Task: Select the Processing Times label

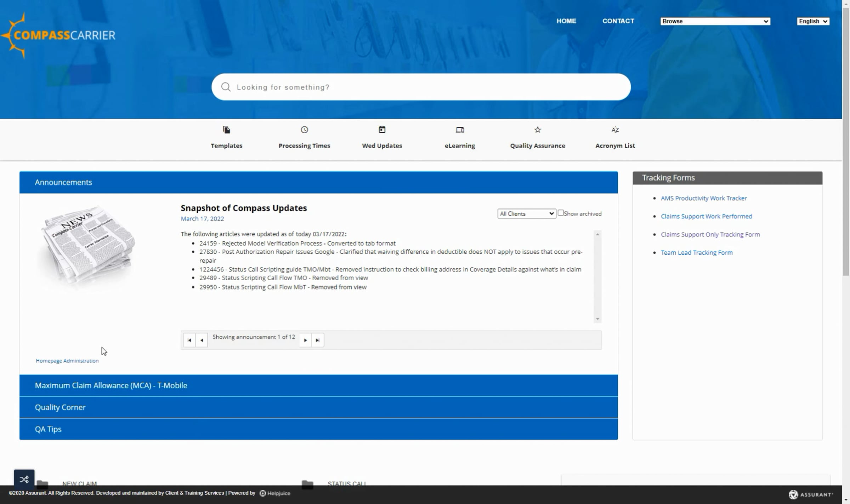Action: pos(304,145)
